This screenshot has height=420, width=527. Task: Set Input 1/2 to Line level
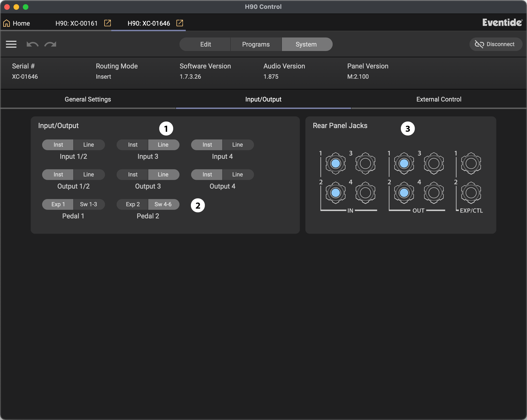tap(89, 145)
